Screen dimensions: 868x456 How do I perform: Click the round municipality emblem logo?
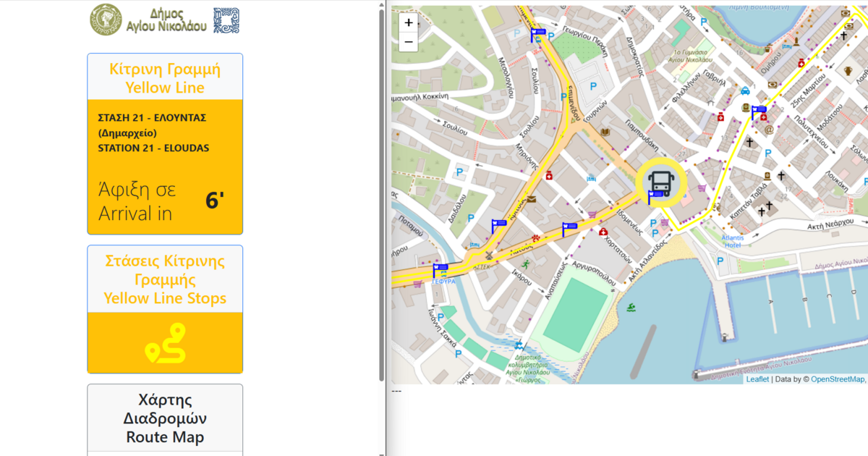coord(106,20)
